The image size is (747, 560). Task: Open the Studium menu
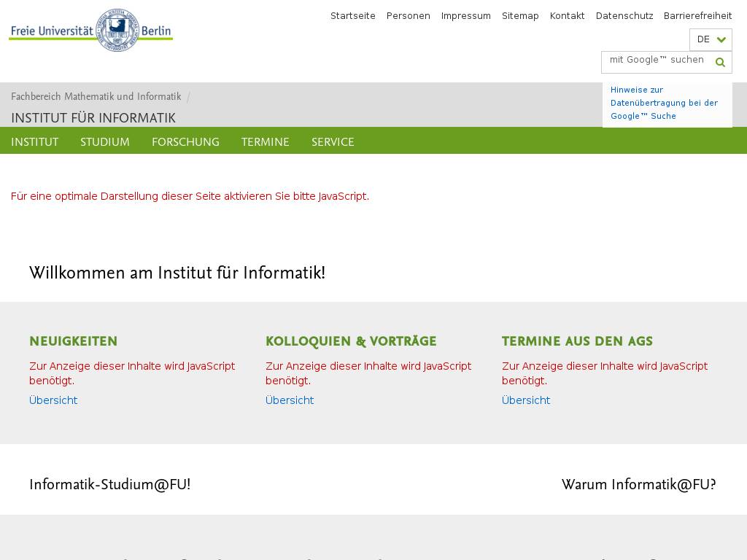pyautogui.click(x=105, y=141)
